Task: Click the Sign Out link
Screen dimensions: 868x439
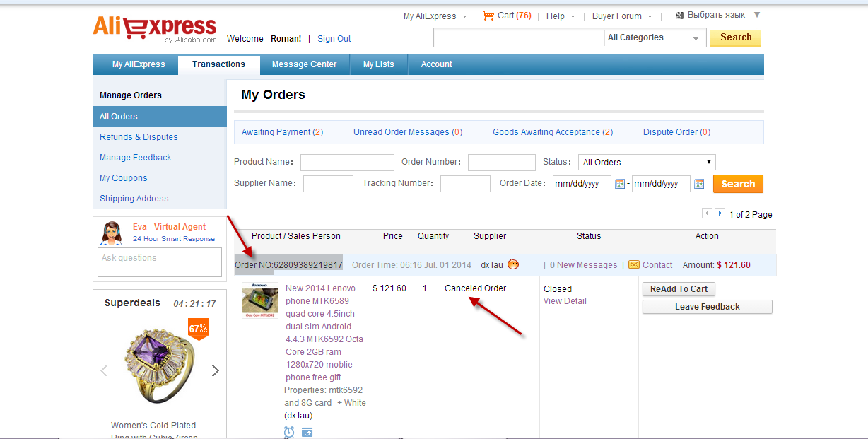Action: pyautogui.click(x=334, y=39)
